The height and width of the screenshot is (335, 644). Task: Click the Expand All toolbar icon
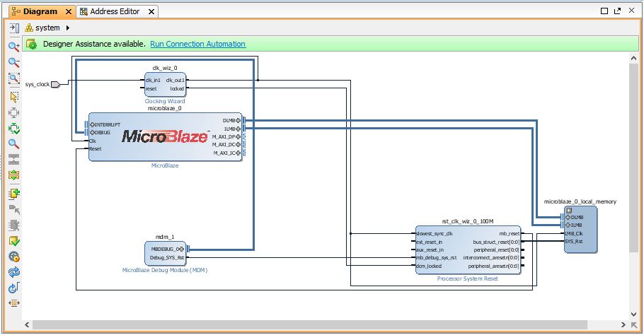(14, 175)
